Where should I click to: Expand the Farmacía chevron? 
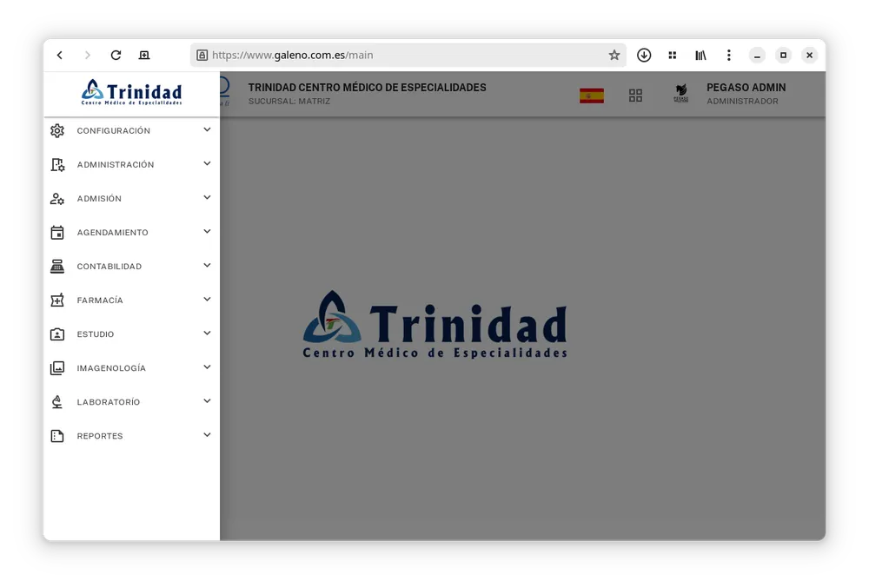207,299
